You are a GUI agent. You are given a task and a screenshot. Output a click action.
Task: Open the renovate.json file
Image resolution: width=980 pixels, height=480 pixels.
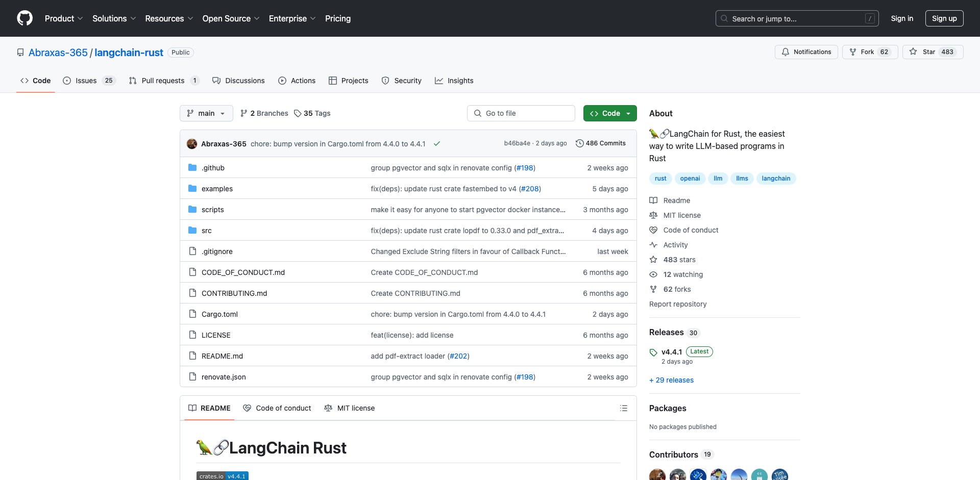point(224,377)
